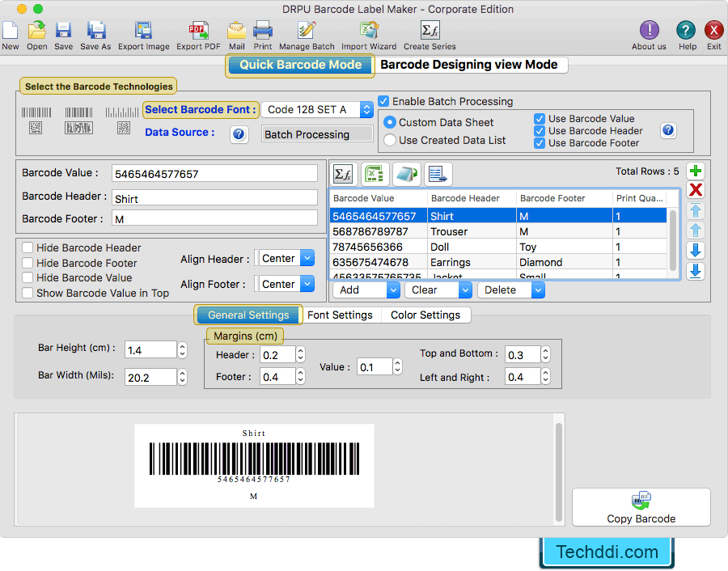This screenshot has height=571, width=728.
Task: Switch to Barcode Designing view Mode
Action: pyautogui.click(x=469, y=65)
